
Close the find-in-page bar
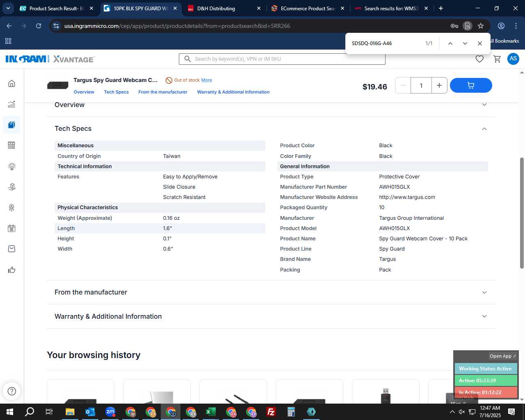coord(479,43)
